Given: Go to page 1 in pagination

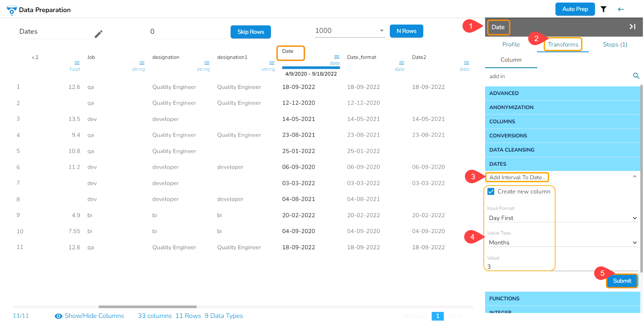Looking at the screenshot, I should click(438, 316).
